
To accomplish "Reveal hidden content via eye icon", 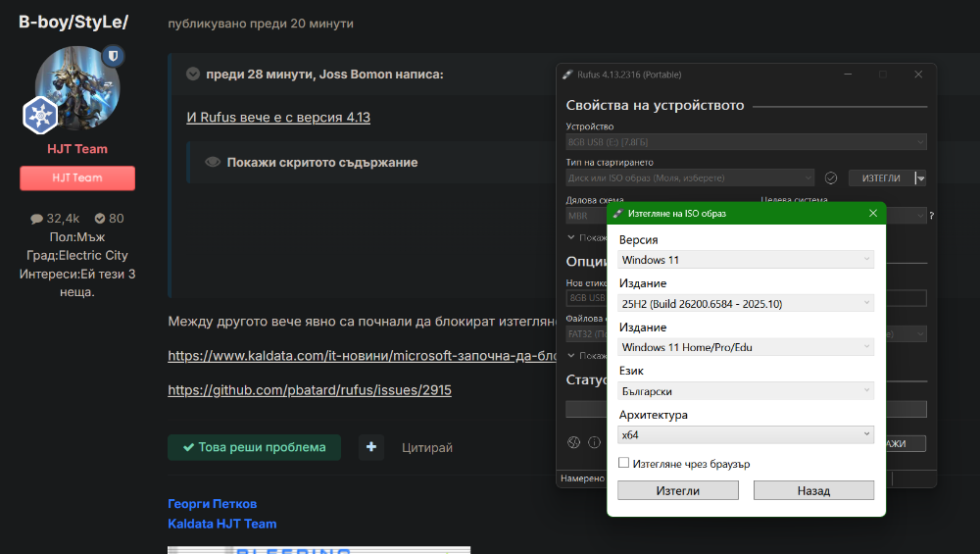I will [x=213, y=162].
